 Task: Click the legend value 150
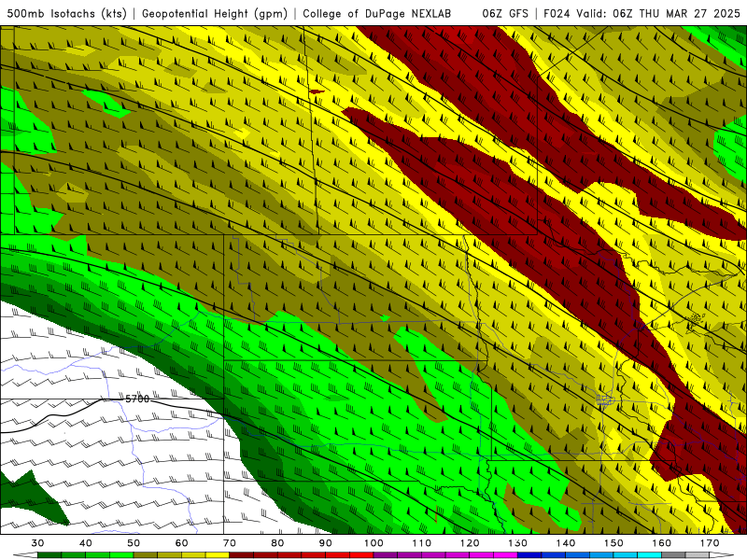click(613, 543)
